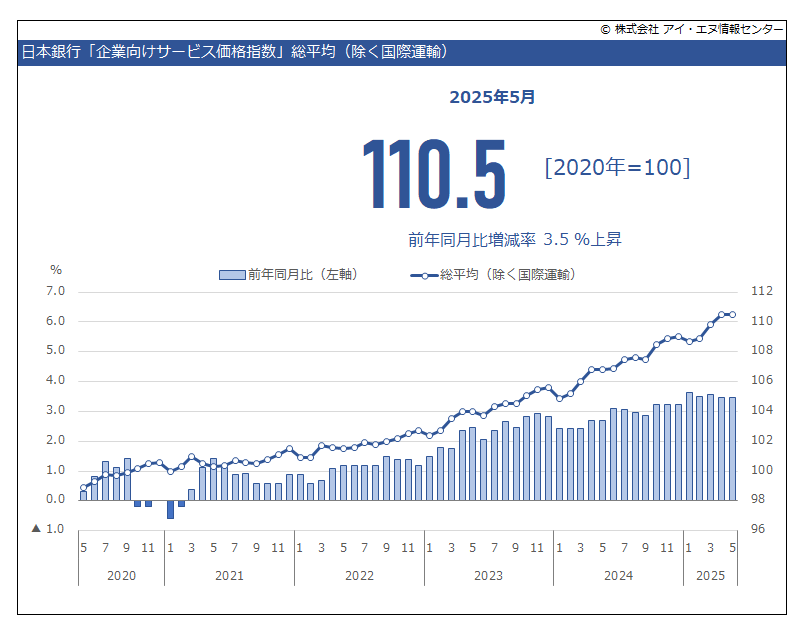The height and width of the screenshot is (635, 804).
Task: Click the right axis value 98
Action: (758, 499)
